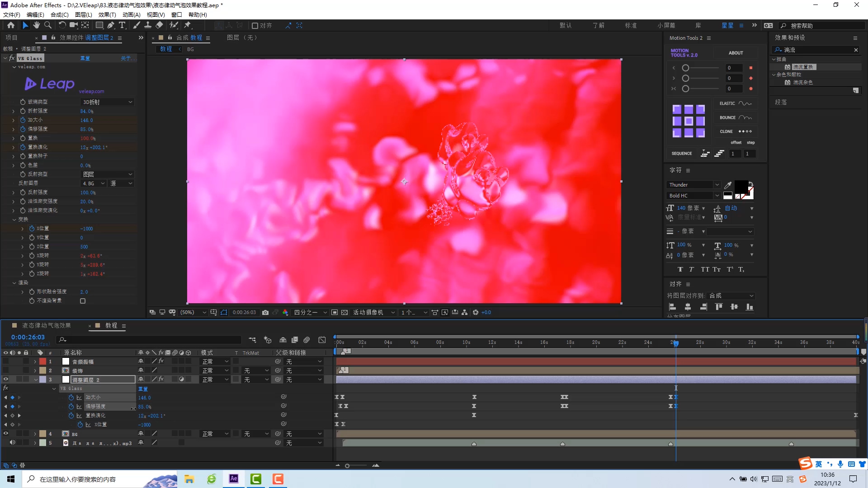Enable motion blur for timeline
Screen dimensions: 868x488
tap(307, 340)
